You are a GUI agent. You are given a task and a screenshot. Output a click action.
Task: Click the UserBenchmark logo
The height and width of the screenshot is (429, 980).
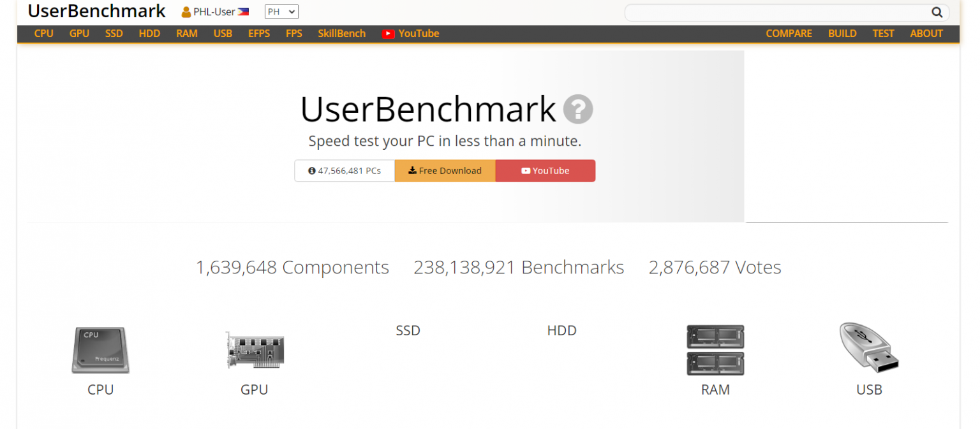(x=96, y=11)
